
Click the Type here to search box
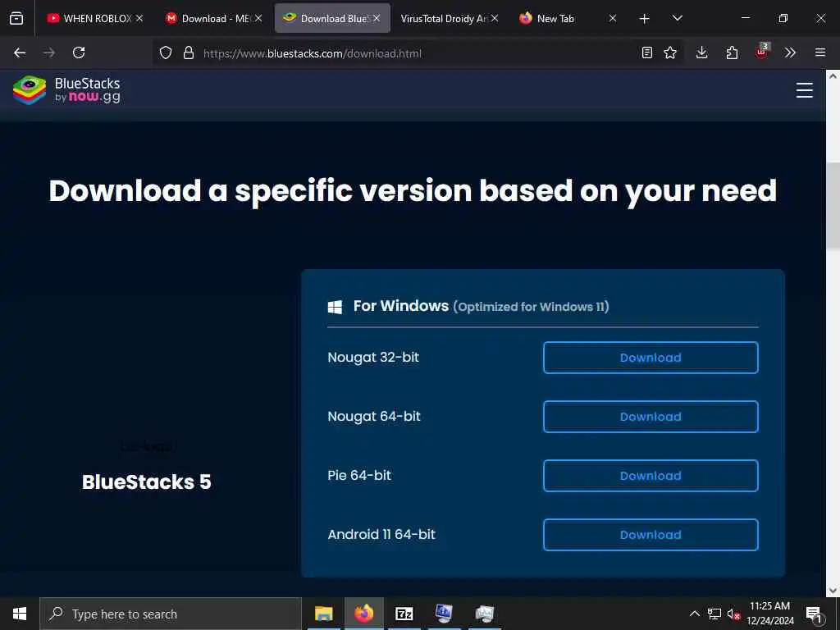pos(171,614)
